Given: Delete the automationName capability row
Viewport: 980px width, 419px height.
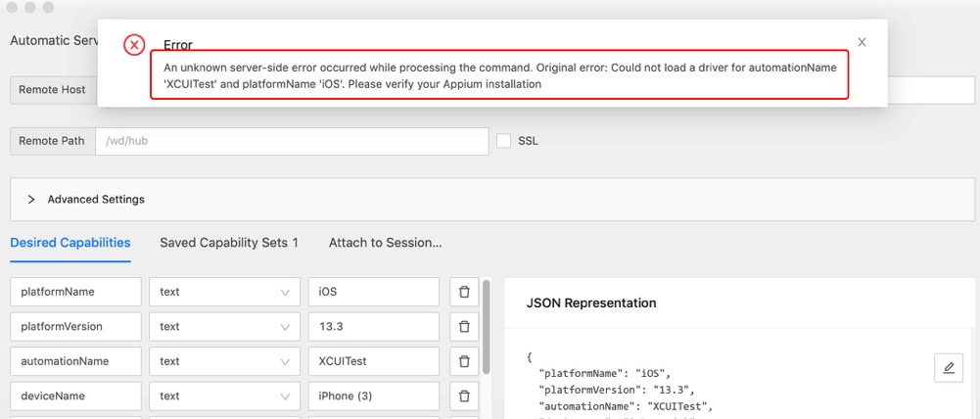Looking at the screenshot, I should click(464, 361).
